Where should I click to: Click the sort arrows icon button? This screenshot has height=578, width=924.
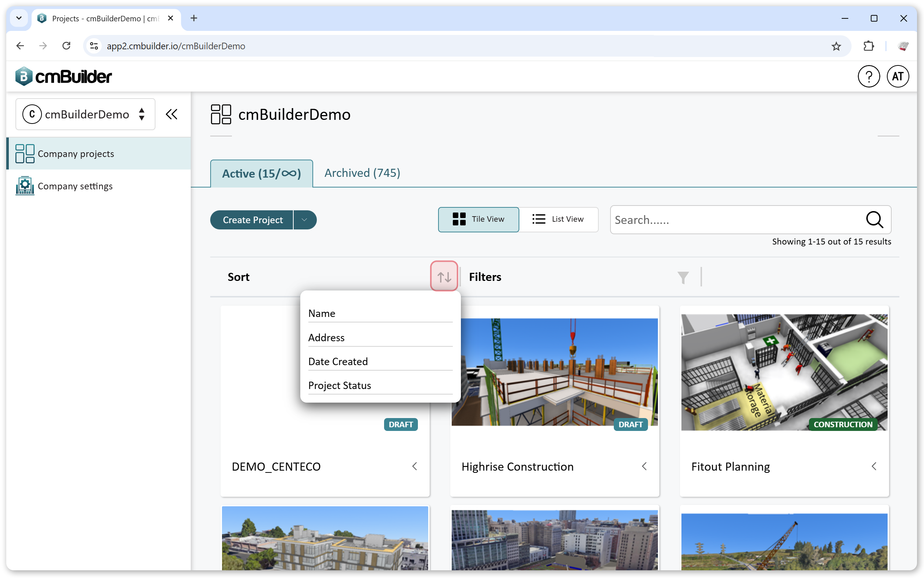pyautogui.click(x=444, y=276)
